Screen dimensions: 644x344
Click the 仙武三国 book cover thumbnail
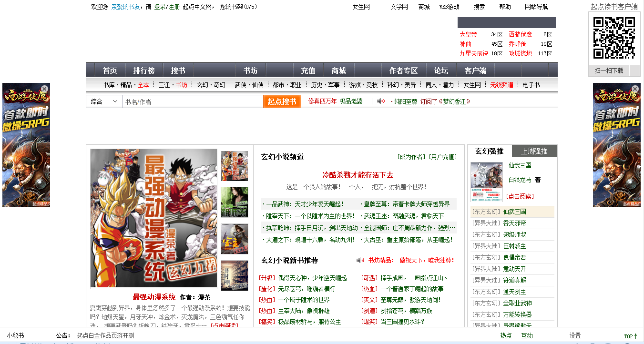click(x=487, y=182)
